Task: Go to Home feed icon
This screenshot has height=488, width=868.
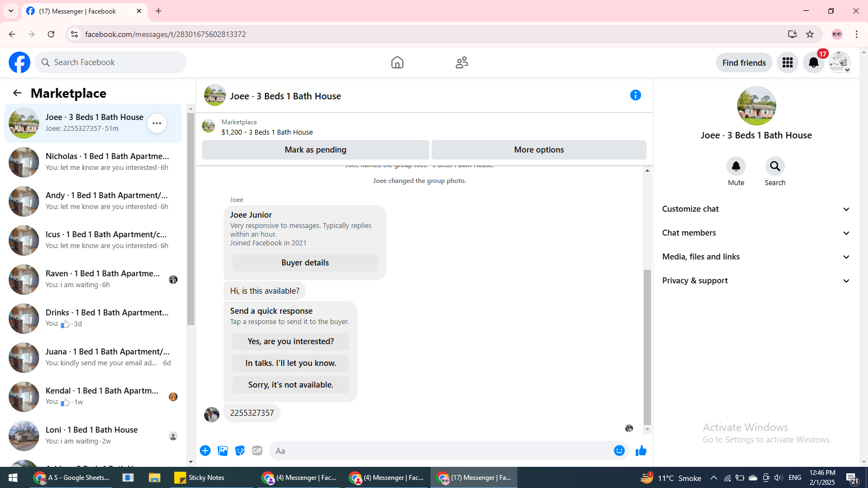Action: (397, 62)
